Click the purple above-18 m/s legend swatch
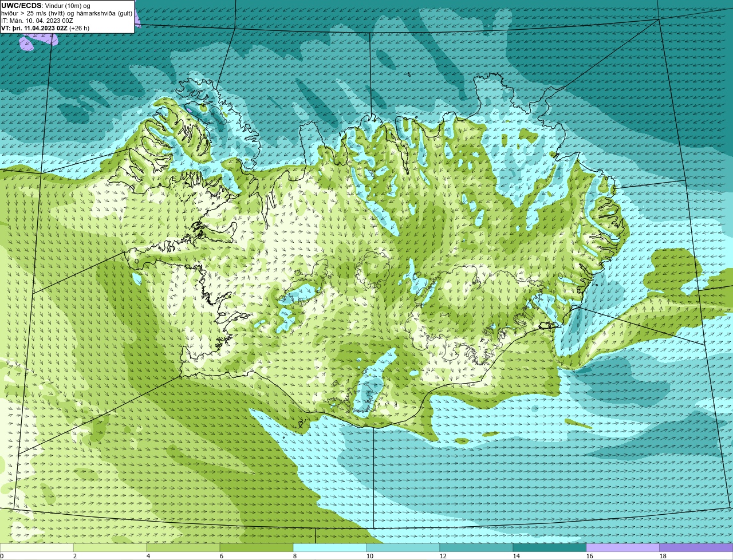Image resolution: width=733 pixels, height=560 pixels. (696, 547)
